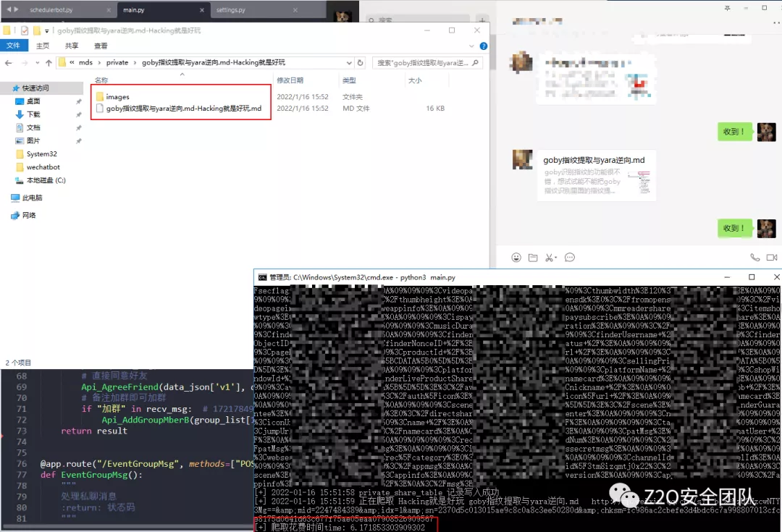Open the three-dot chat info menu in WeChat

click(776, 22)
